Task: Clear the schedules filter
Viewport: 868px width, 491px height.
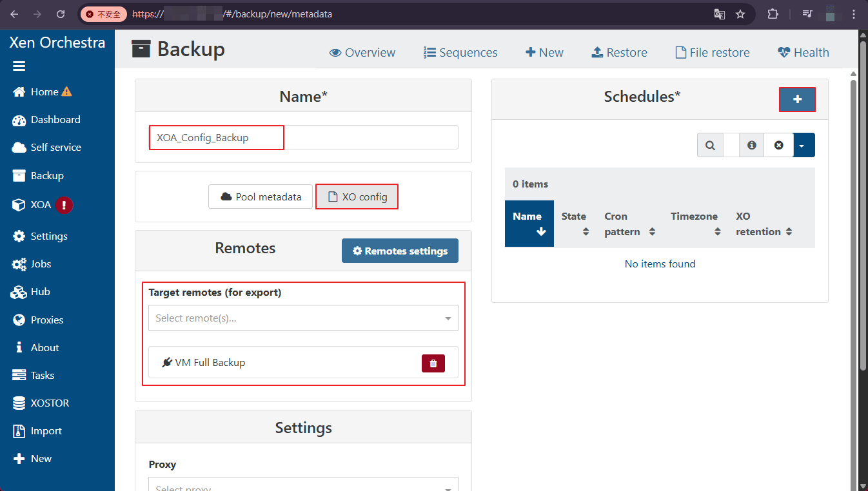Action: click(779, 145)
